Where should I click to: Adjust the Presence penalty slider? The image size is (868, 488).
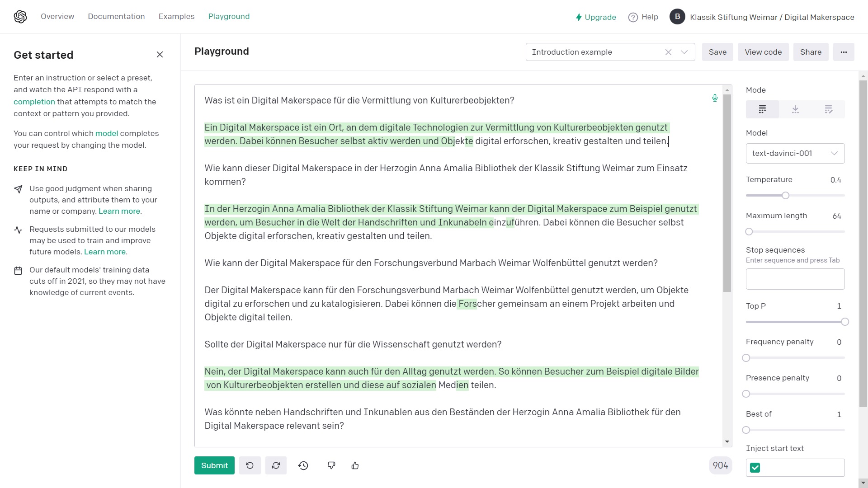(746, 394)
